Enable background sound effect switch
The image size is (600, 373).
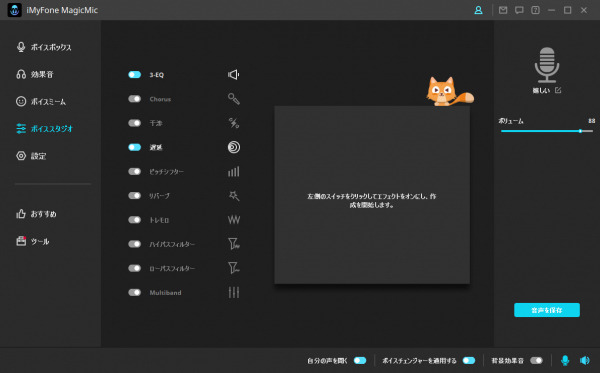click(x=536, y=360)
